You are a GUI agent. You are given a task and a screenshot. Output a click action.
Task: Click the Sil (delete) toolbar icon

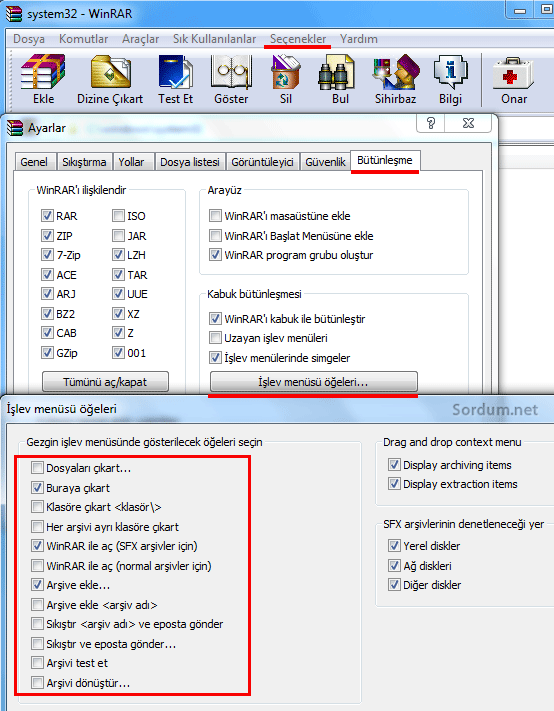(x=286, y=72)
